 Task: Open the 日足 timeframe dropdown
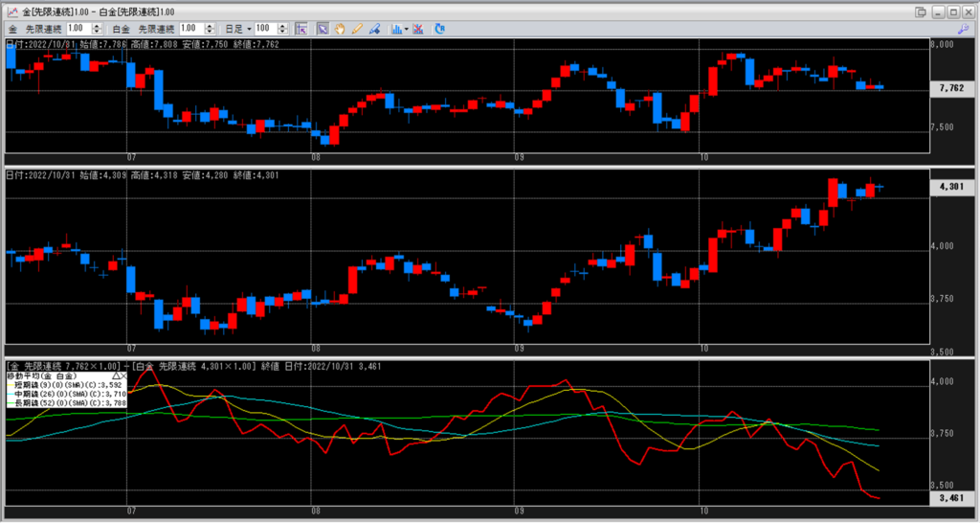coord(248,29)
